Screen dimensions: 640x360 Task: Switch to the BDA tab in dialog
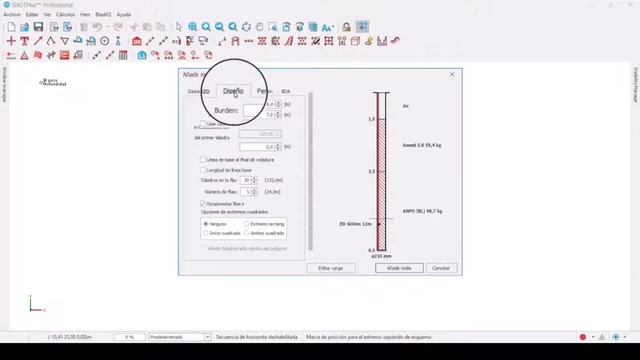click(285, 91)
